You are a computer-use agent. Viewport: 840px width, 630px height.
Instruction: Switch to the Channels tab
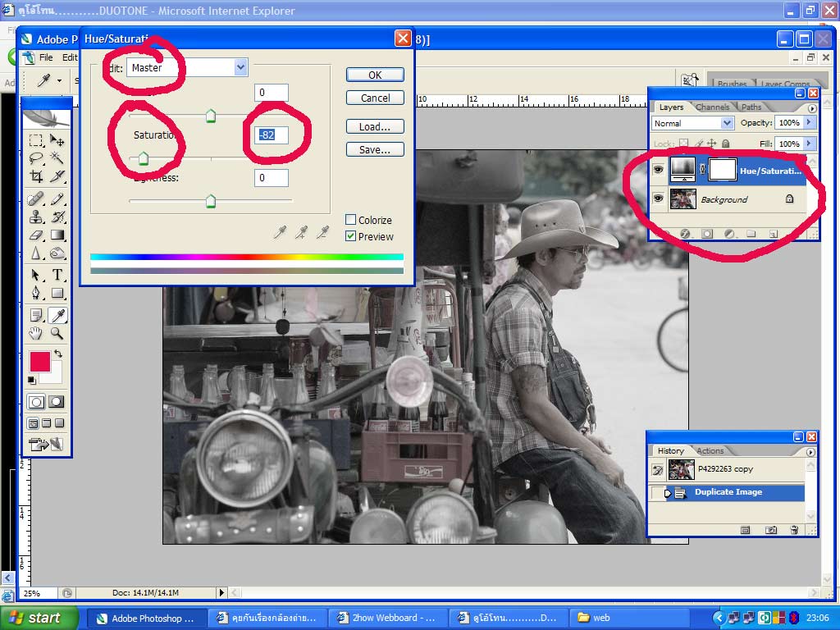(711, 107)
